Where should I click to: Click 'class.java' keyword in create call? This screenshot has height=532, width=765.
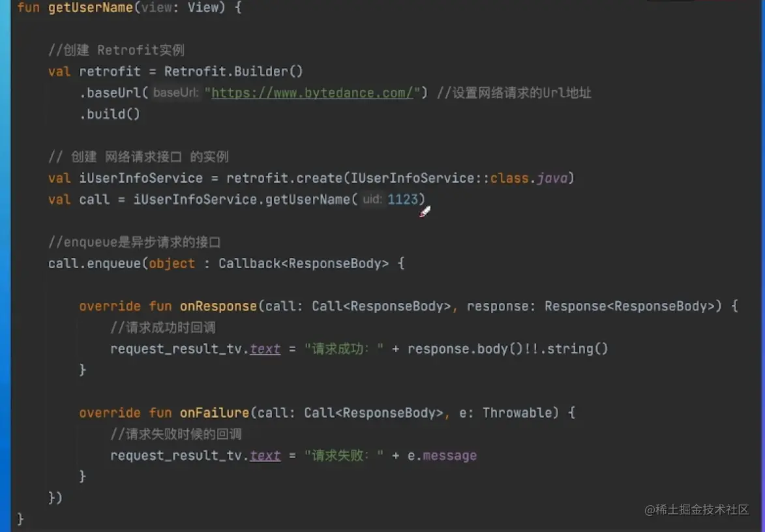[x=529, y=178]
